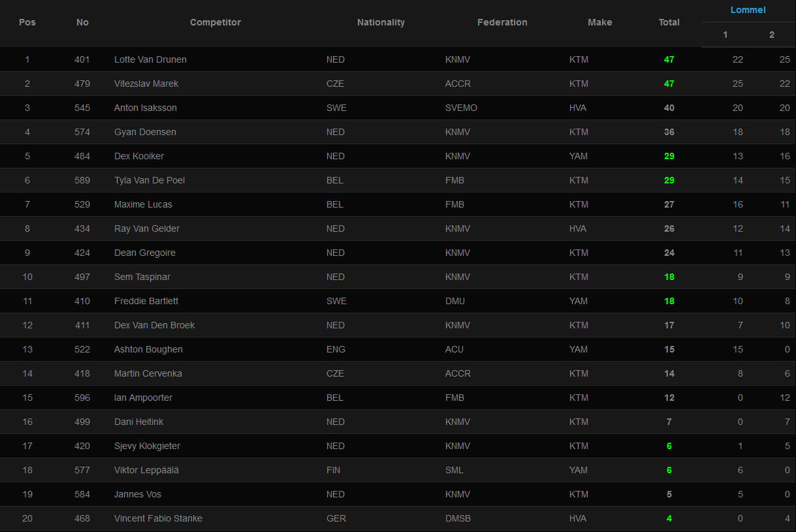Select competitor Vitezslav Marek
796x532 pixels.
146,84
